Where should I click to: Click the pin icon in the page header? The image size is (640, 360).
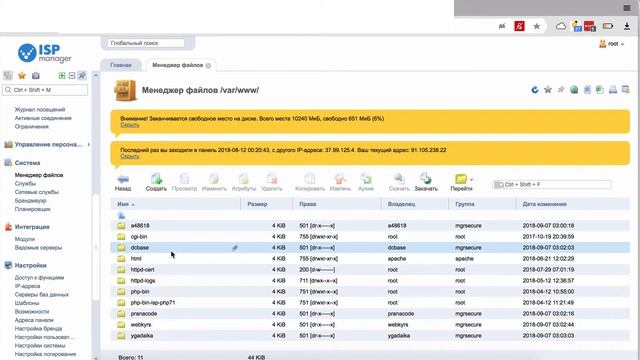point(561,90)
